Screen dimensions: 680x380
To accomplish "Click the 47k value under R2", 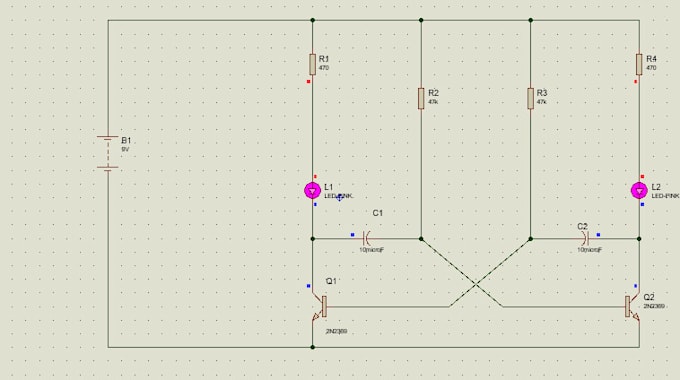I will coord(433,102).
